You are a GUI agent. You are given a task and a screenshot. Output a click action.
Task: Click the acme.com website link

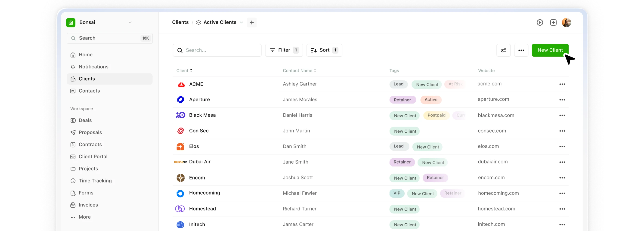tap(489, 84)
